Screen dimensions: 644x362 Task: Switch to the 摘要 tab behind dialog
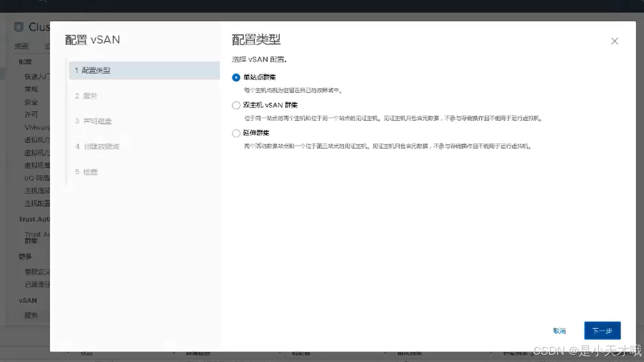(x=21, y=46)
